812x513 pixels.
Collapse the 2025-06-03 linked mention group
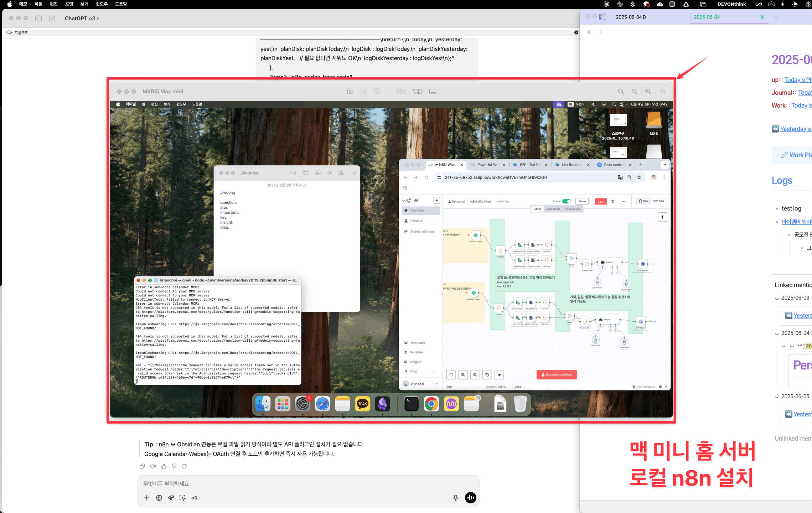tap(777, 299)
